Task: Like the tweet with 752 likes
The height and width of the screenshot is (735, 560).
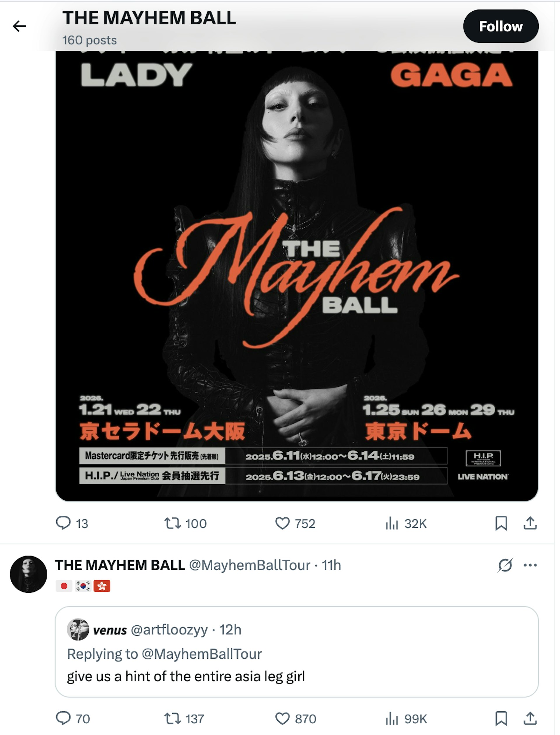Action: click(295, 523)
